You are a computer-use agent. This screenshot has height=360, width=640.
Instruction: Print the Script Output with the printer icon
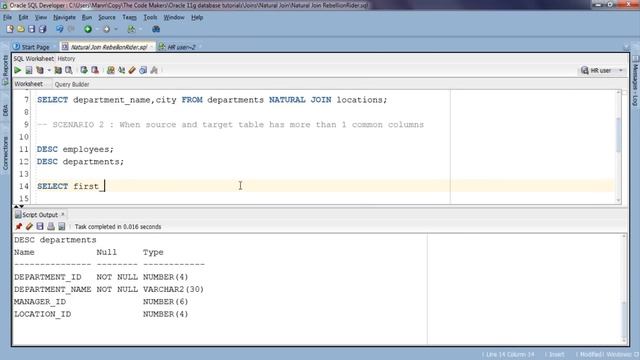click(x=51, y=227)
